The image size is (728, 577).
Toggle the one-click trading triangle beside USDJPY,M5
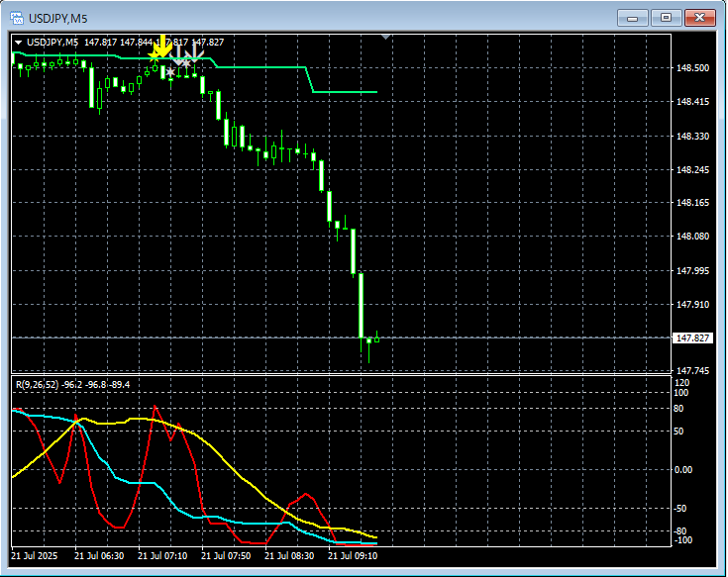pyautogui.click(x=19, y=42)
